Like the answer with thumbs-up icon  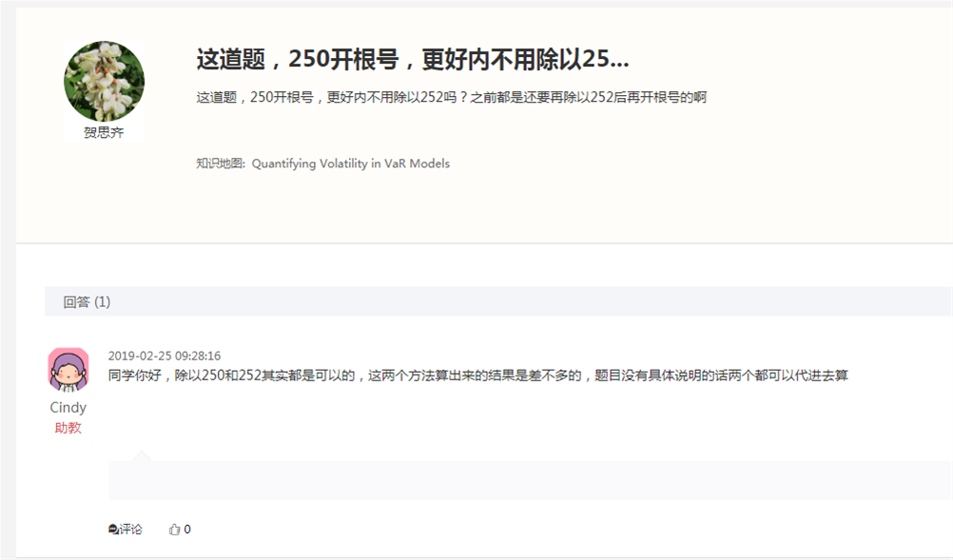coord(174,530)
